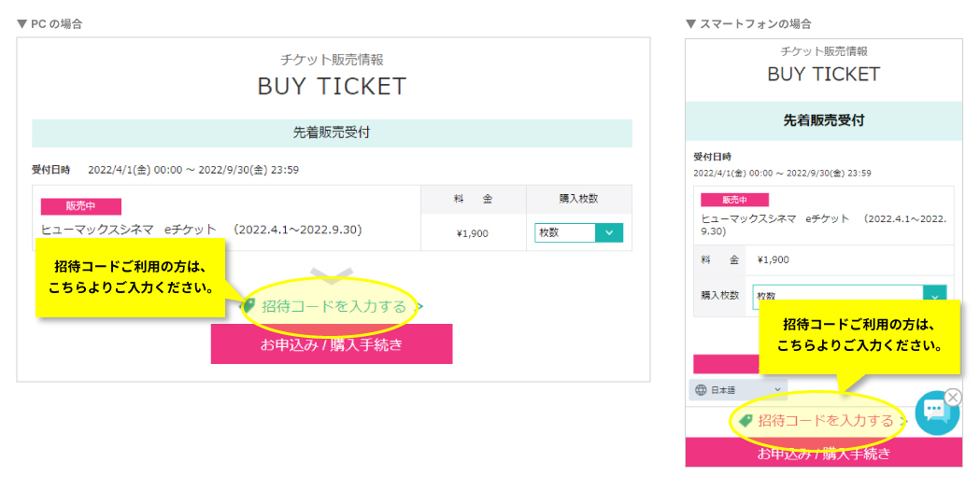This screenshot has width=980, height=490.
Task: Expand the 日本語 language selector
Action: [738, 389]
